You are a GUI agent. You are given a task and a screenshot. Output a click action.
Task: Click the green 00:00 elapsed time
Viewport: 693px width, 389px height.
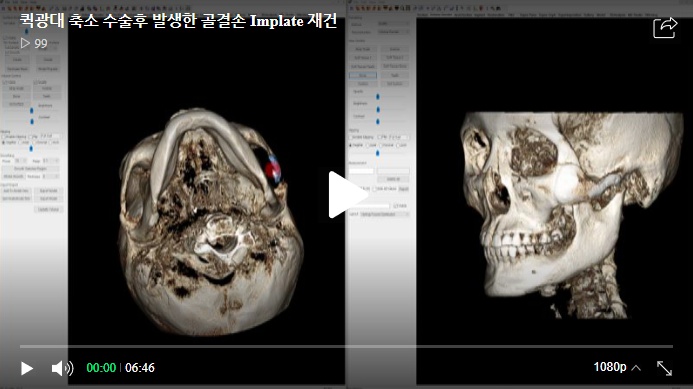[101, 368]
